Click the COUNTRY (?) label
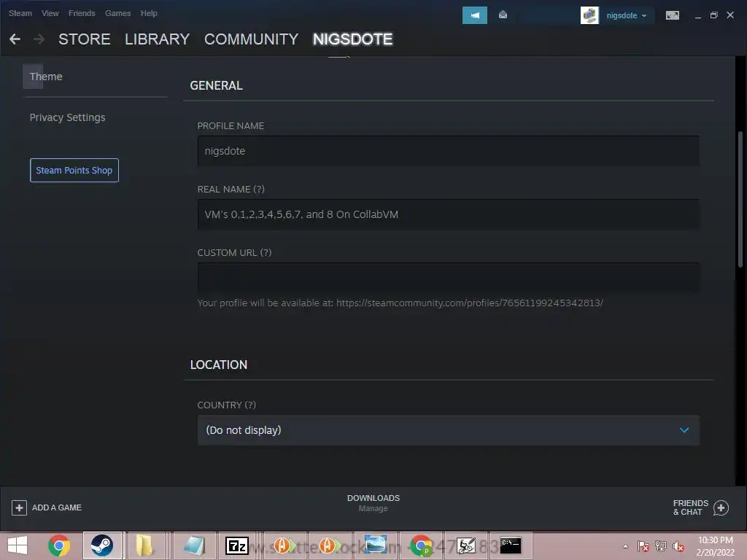 (227, 405)
